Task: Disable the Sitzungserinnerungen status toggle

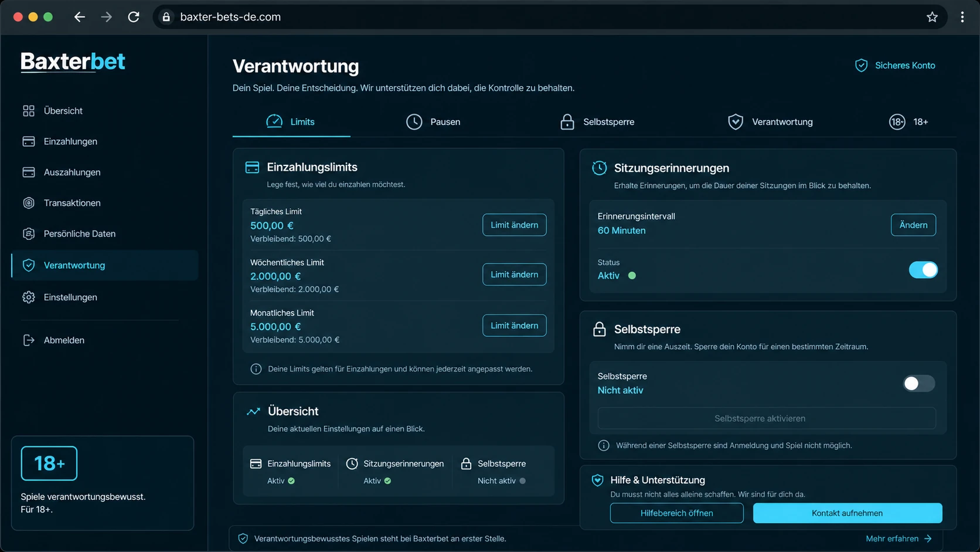Action: (x=923, y=270)
